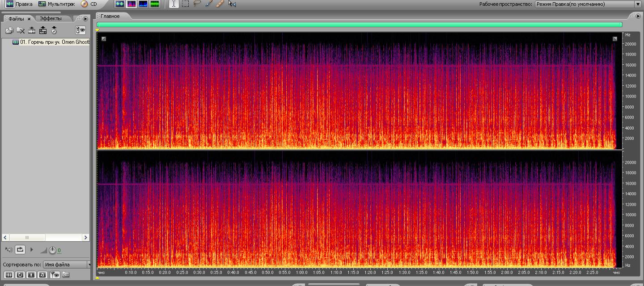Viewport: 644px width, 286px height.
Task: Click the preview play arrow
Action: point(32,250)
